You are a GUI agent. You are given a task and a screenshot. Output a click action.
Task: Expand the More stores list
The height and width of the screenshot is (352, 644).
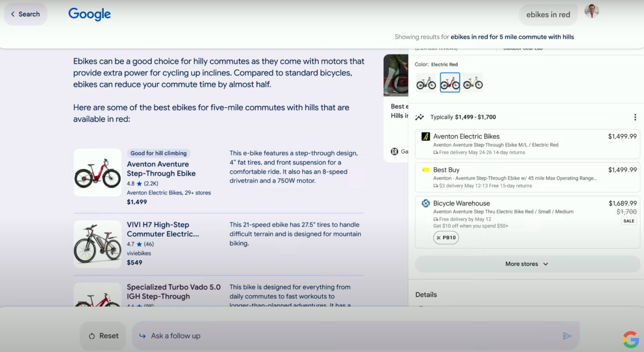point(527,264)
